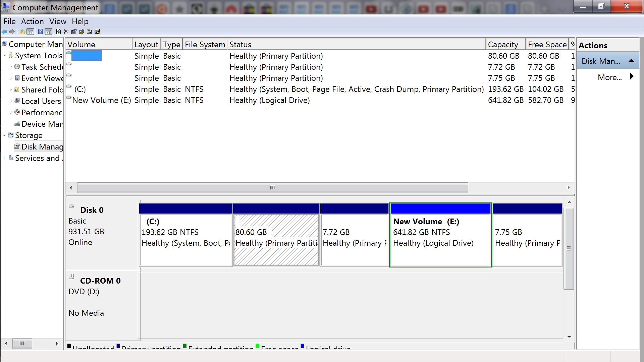This screenshot has height=362, width=644.
Task: Open the View menu
Action: 58,21
